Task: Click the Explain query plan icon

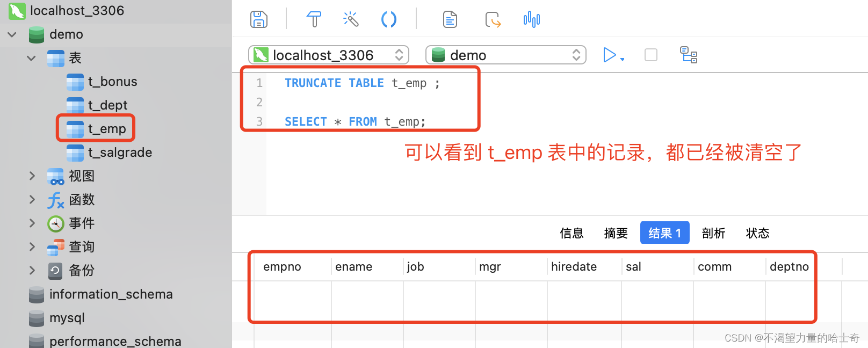Action: [x=689, y=55]
